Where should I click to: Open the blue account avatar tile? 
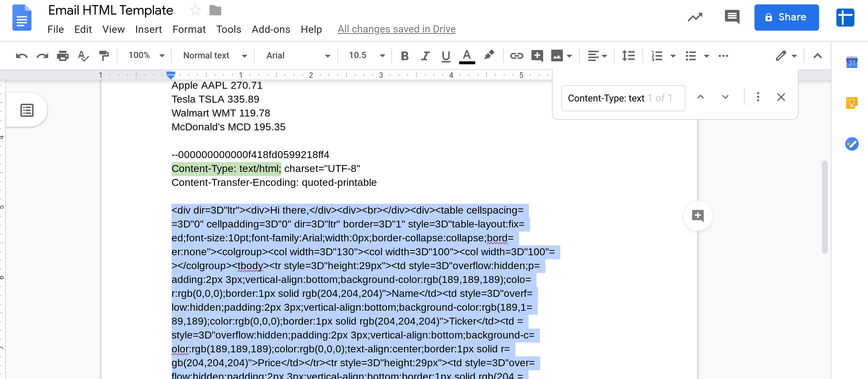845,17
